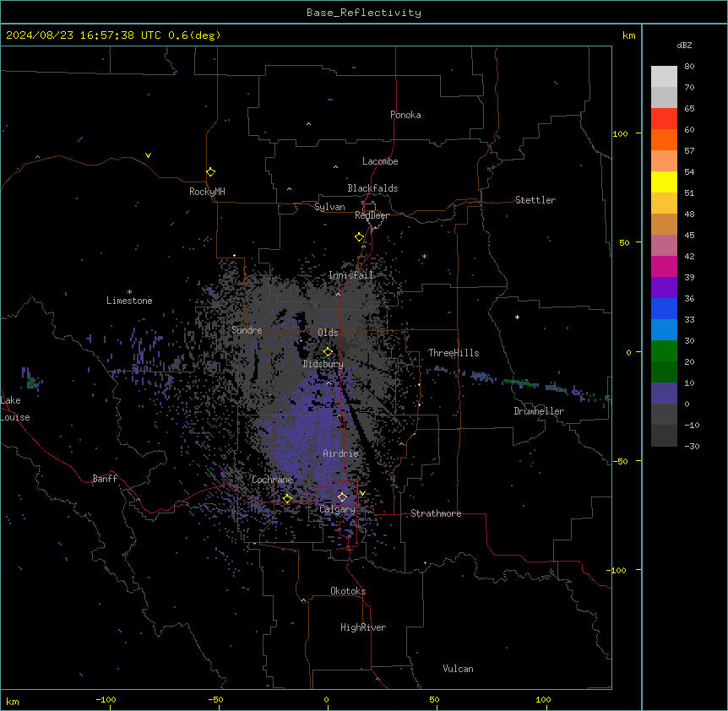Click the asterisk marker east of Innisfail

(x=424, y=257)
